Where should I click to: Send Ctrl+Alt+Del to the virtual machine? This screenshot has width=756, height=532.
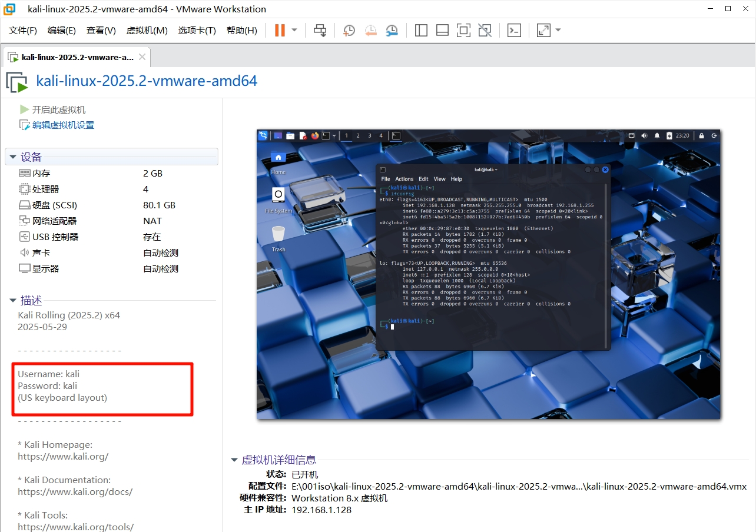click(320, 30)
